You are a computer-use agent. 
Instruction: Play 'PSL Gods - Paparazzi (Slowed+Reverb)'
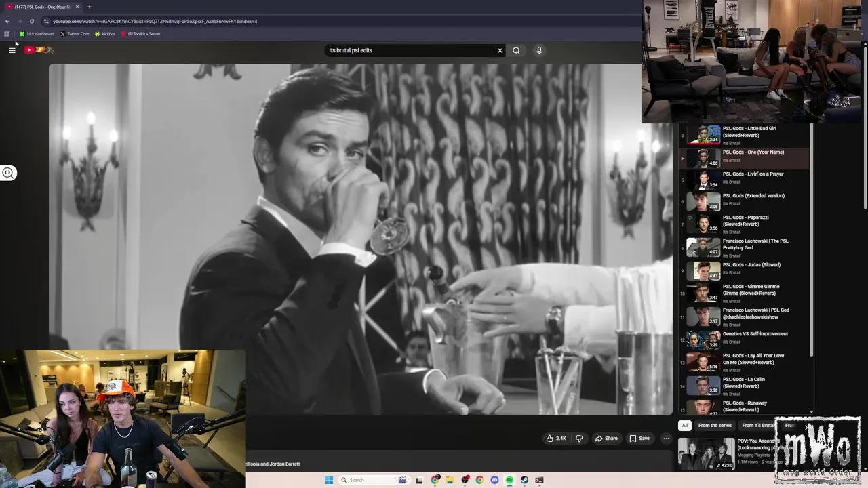[x=744, y=224]
